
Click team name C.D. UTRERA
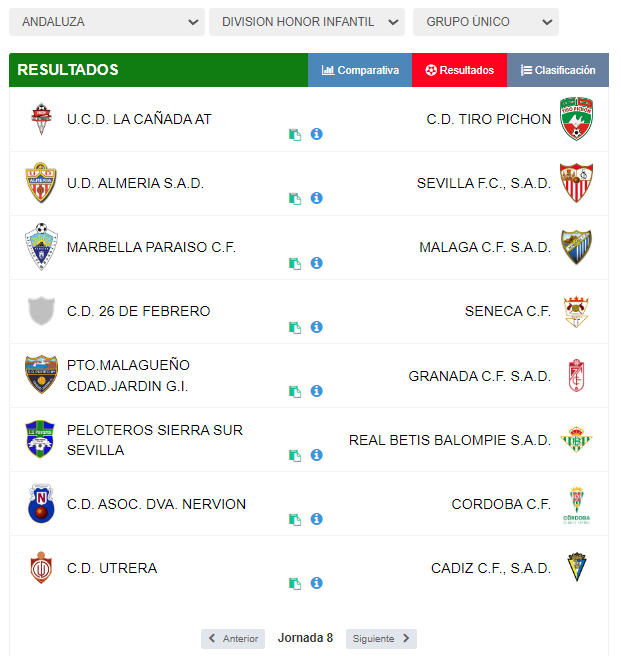112,568
